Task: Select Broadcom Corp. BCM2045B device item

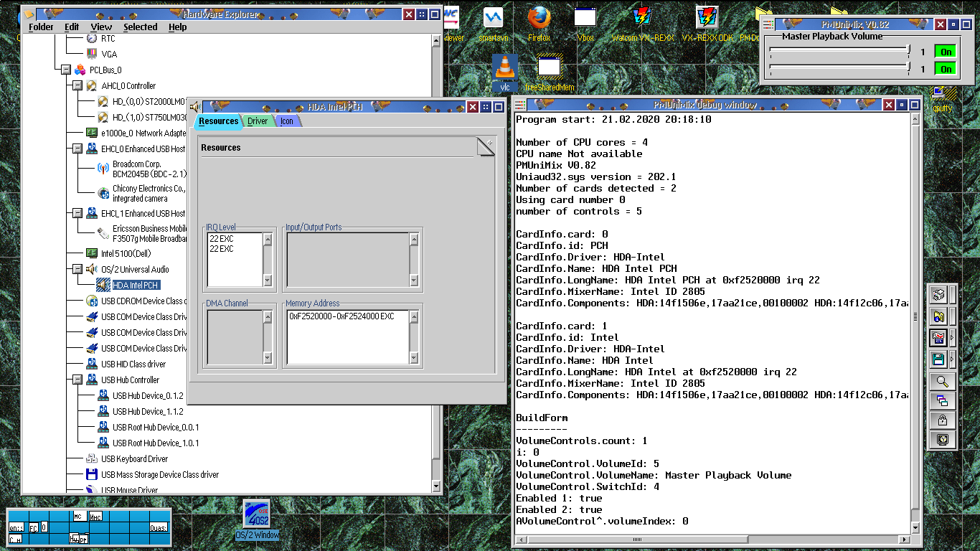Action: 141,169
